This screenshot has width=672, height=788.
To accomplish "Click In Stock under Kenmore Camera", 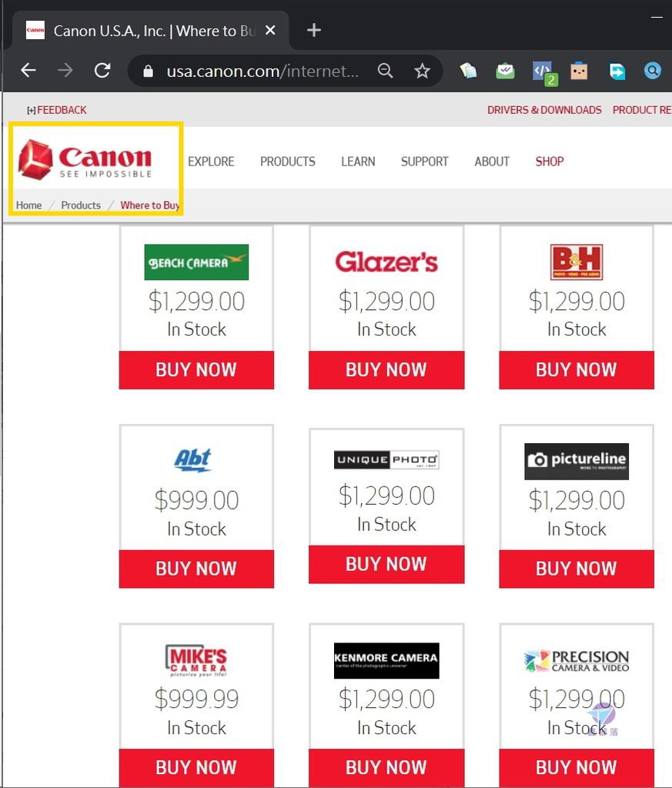I will [386, 728].
